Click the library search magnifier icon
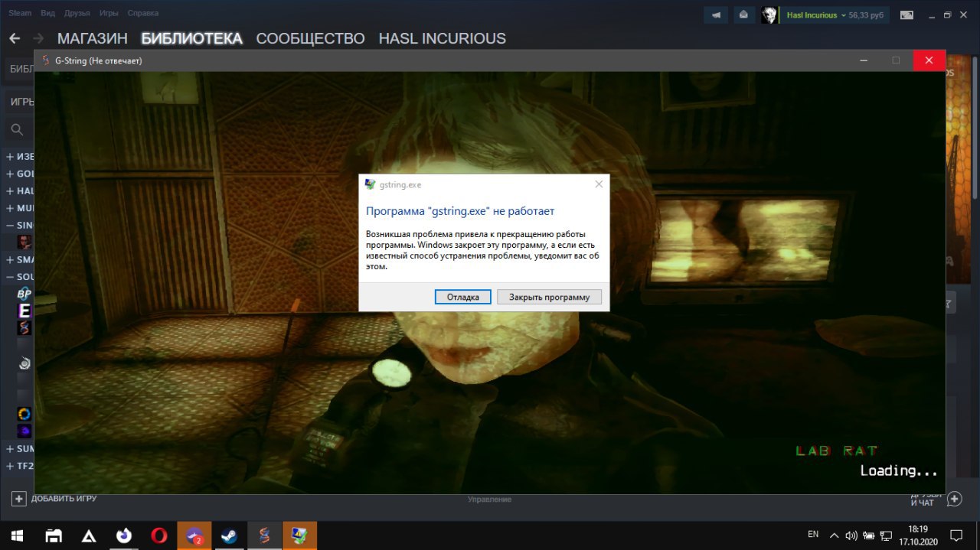The height and width of the screenshot is (550, 980). tap(17, 129)
